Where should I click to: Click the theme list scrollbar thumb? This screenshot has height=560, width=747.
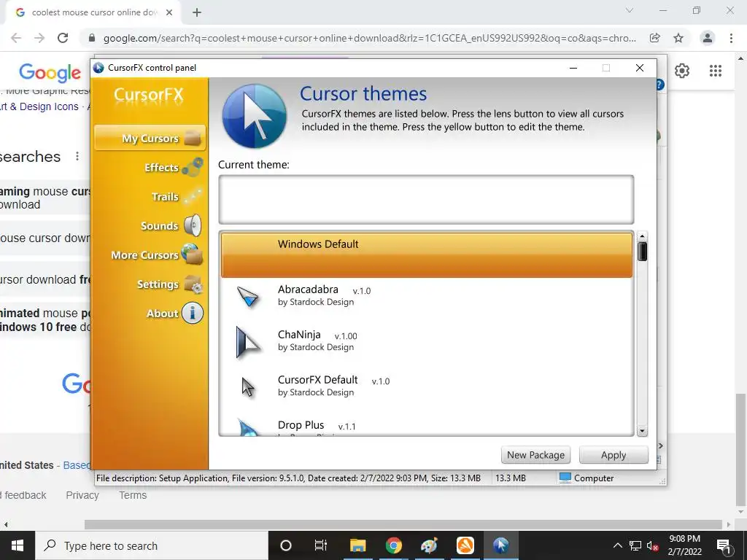tap(642, 252)
